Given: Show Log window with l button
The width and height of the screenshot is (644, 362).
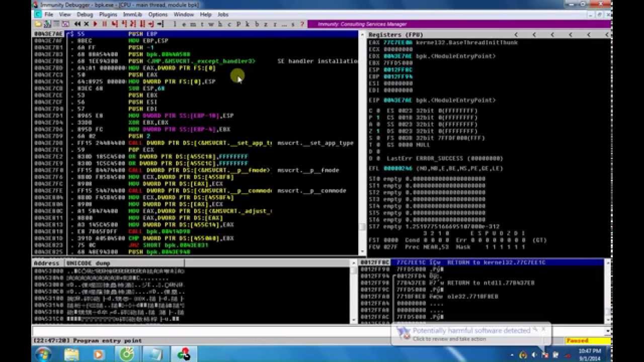Looking at the screenshot, I should [175, 24].
